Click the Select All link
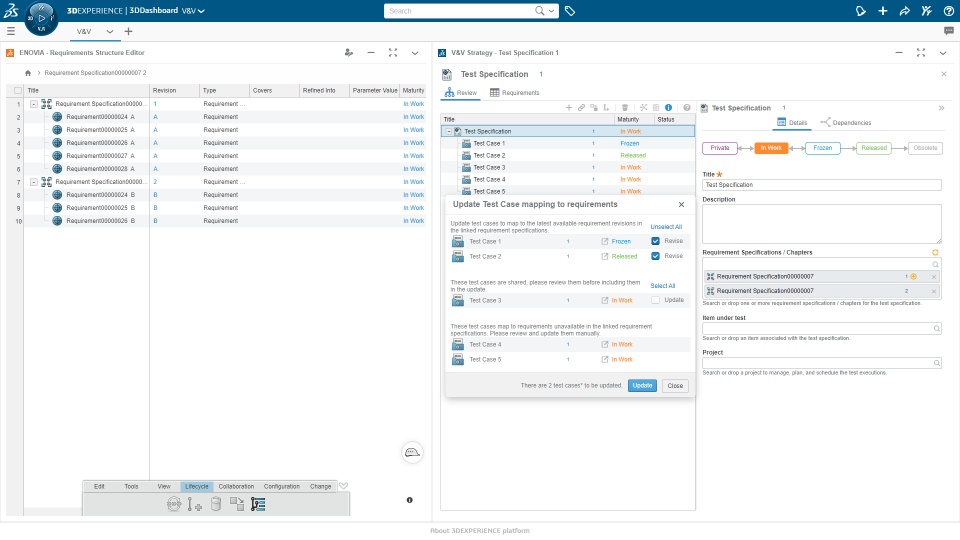This screenshot has width=960, height=540. point(662,286)
